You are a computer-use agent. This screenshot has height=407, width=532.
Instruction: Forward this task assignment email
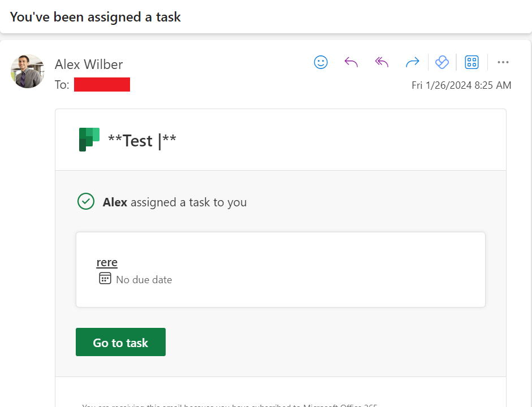coord(412,62)
